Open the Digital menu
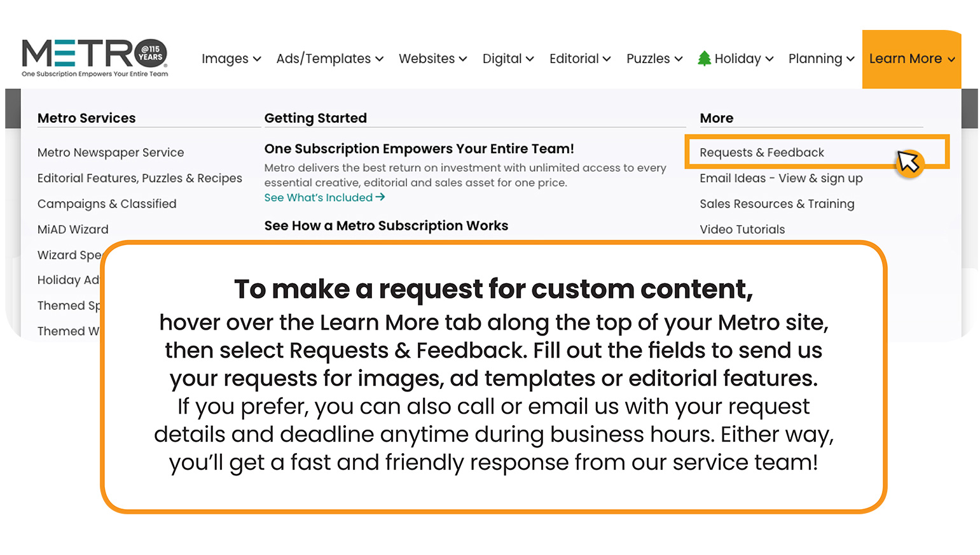The image size is (980, 555). tap(507, 59)
